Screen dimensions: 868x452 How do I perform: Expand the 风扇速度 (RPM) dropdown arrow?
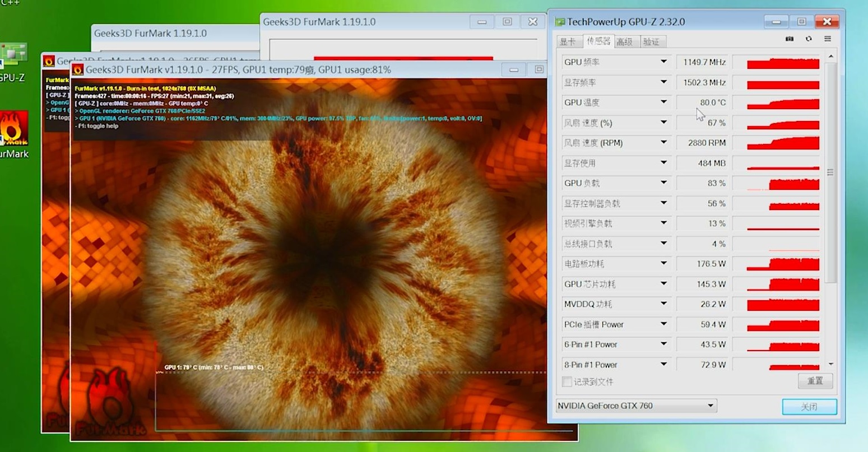pos(663,142)
